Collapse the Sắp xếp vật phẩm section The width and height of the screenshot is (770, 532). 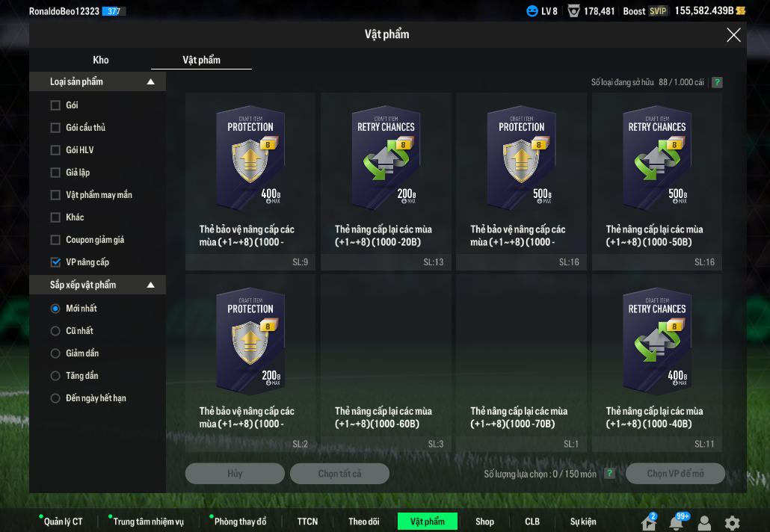click(151, 285)
